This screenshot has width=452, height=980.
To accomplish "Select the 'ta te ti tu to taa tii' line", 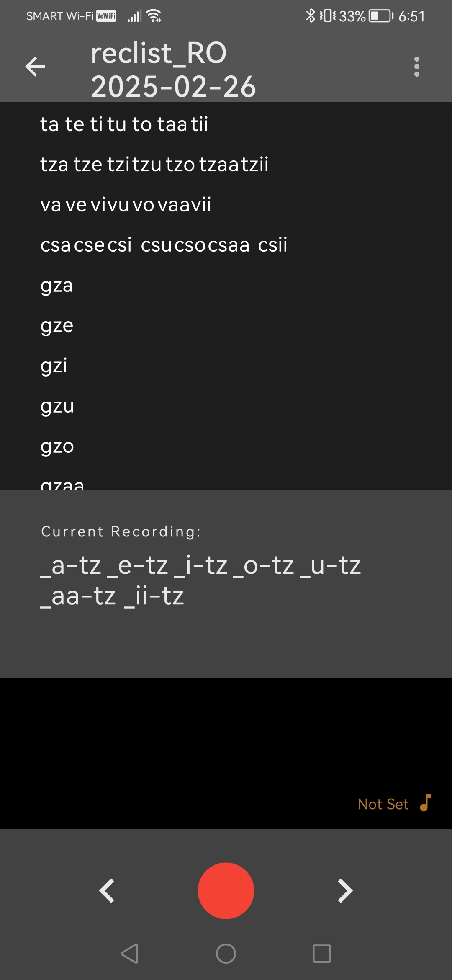I will pos(124,124).
